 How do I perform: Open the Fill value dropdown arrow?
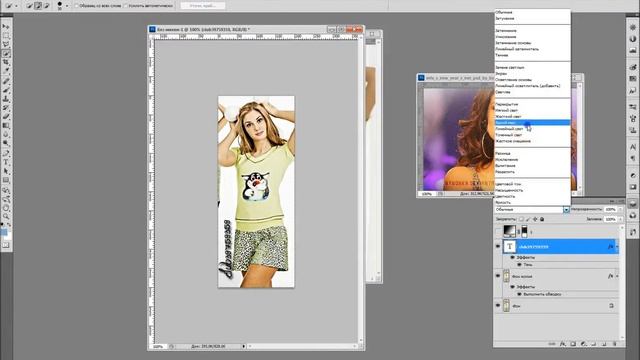point(620,219)
